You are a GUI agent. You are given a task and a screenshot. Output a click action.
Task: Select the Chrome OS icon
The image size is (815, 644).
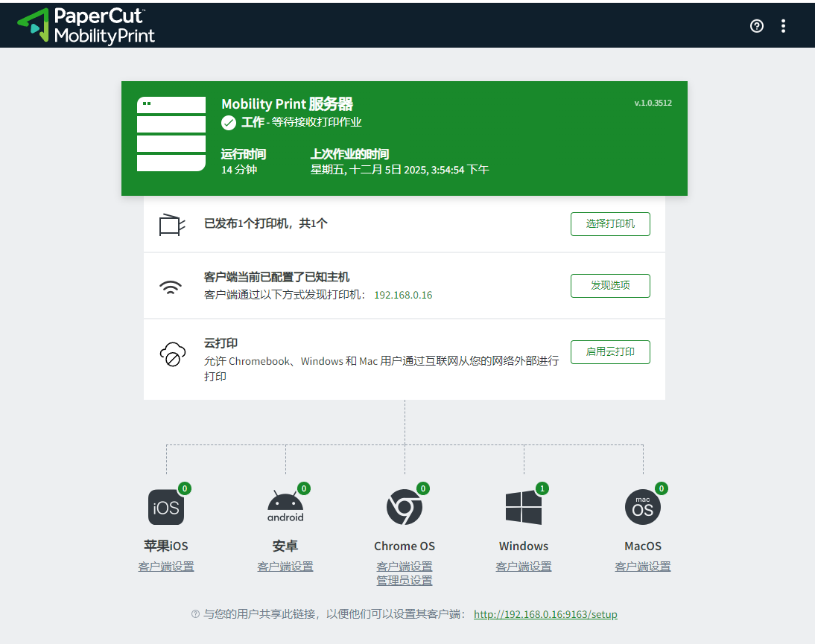pyautogui.click(x=405, y=508)
